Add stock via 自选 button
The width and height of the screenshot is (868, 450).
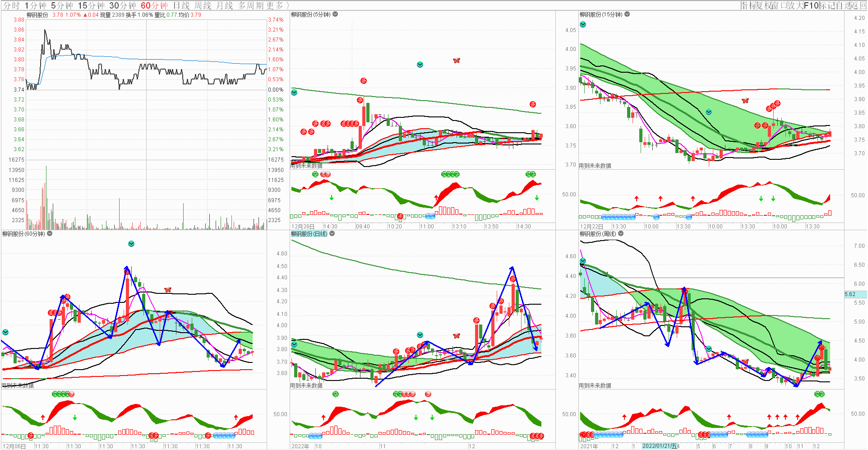(x=843, y=5)
